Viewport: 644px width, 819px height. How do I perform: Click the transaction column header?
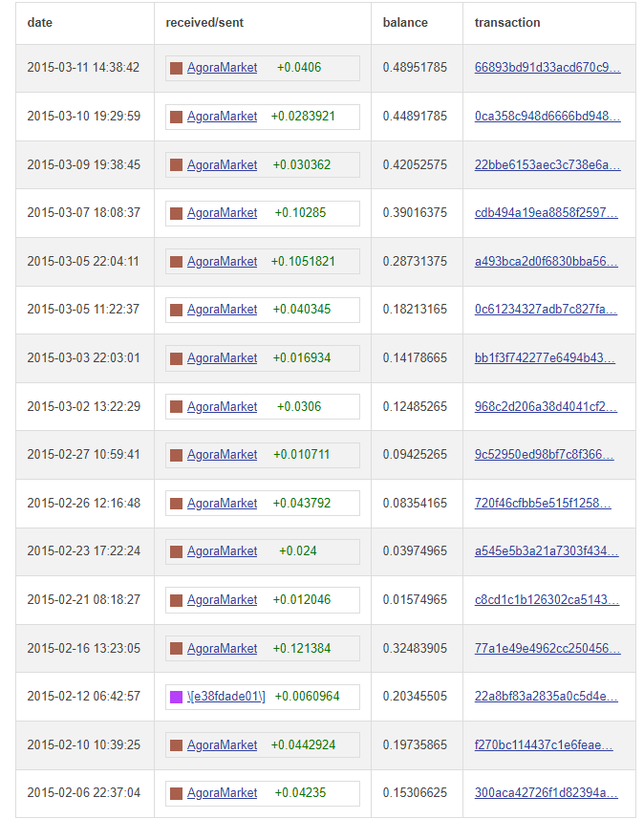pos(507,23)
